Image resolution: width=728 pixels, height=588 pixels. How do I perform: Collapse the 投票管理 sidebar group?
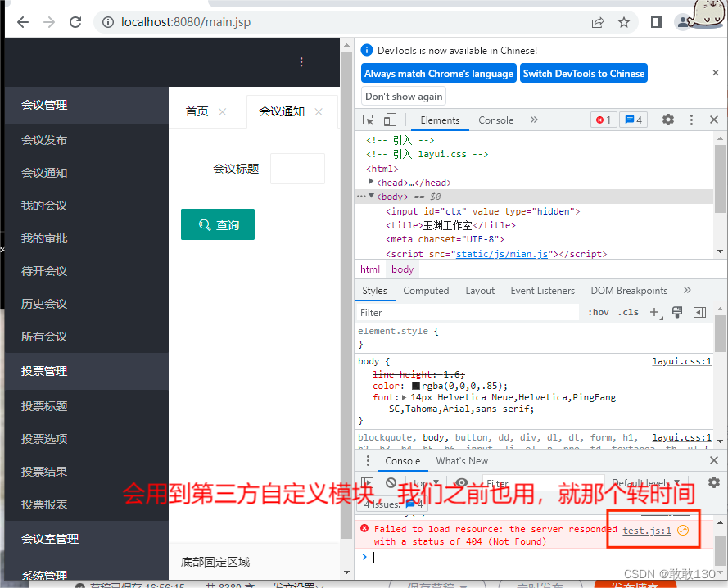[x=86, y=371]
